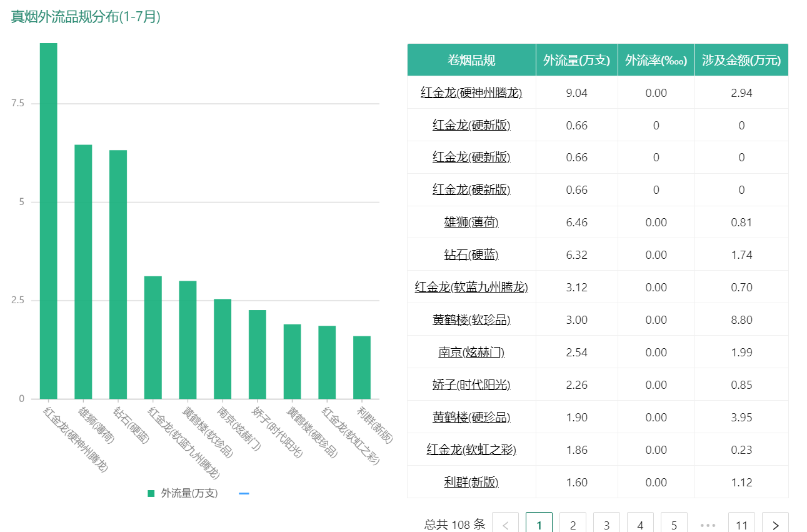This screenshot has height=532, width=807.
Task: Open 黄鹤楼(硬珍品) table link
Action: (x=471, y=417)
